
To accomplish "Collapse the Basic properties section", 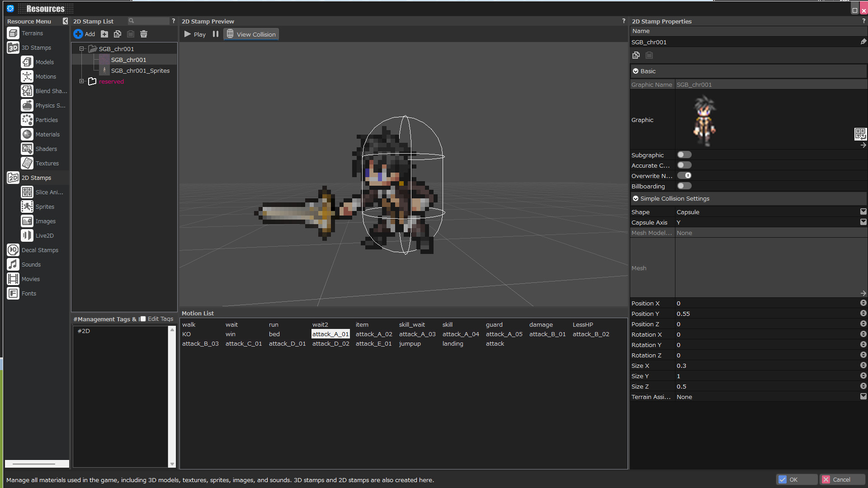I will click(x=636, y=71).
